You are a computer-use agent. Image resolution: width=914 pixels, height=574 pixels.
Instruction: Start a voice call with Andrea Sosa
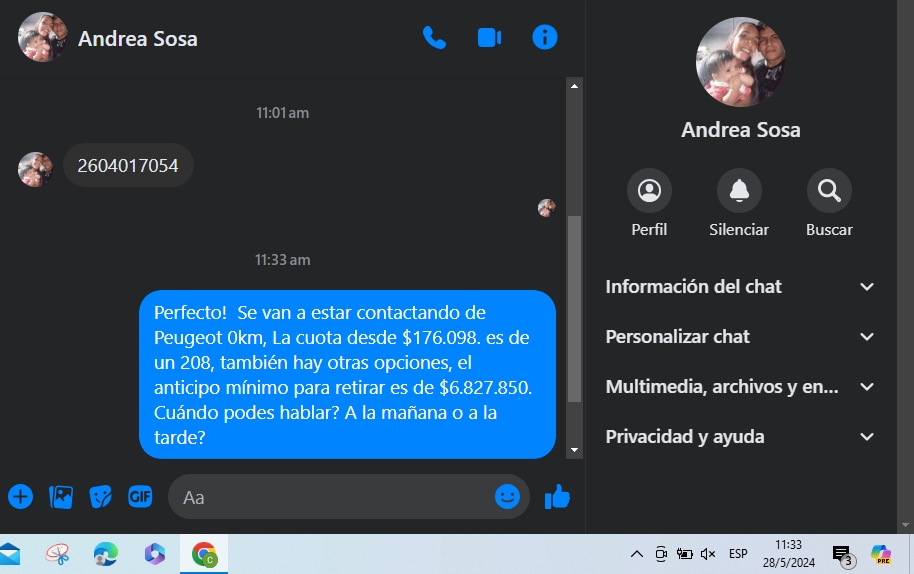coord(434,38)
